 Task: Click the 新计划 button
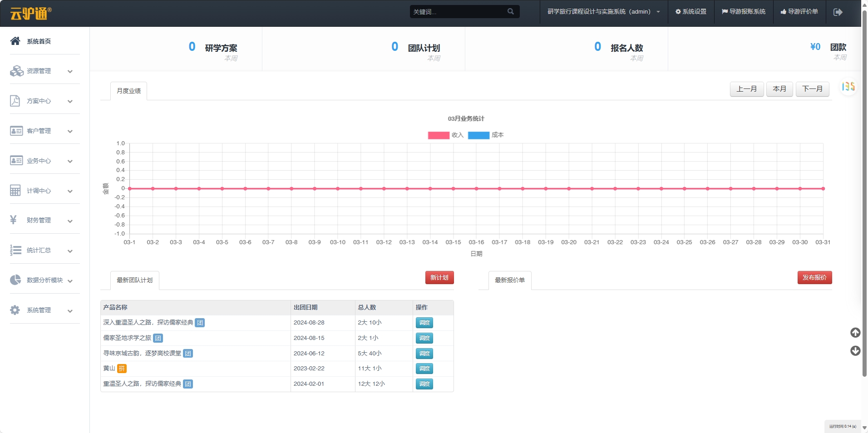click(439, 278)
